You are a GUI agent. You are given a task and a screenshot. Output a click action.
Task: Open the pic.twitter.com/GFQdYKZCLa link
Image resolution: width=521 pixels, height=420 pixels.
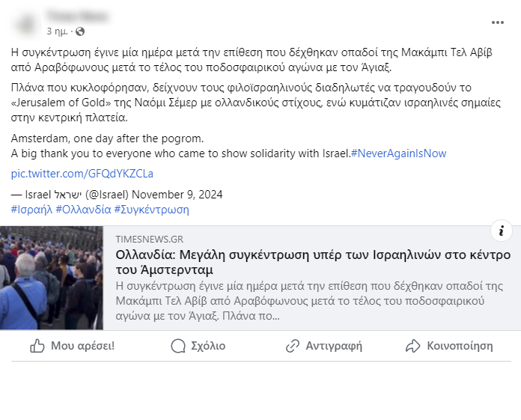[82, 174]
